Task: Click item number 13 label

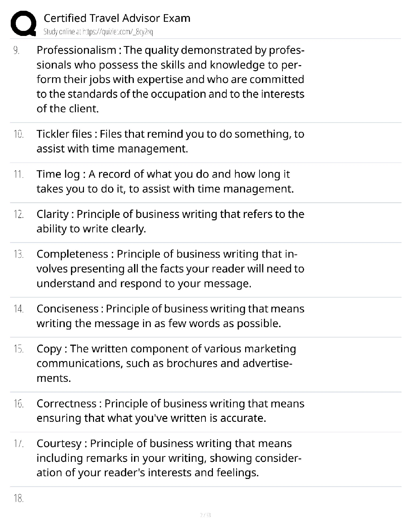Action: (x=18, y=254)
